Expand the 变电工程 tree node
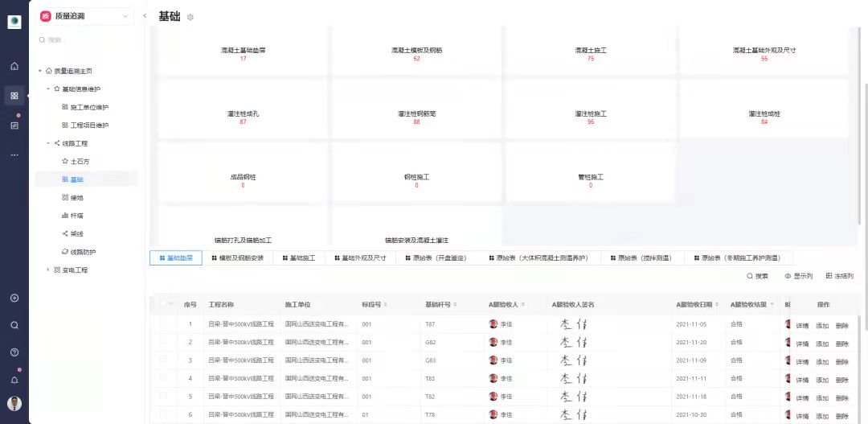The image size is (868, 424). [x=48, y=270]
